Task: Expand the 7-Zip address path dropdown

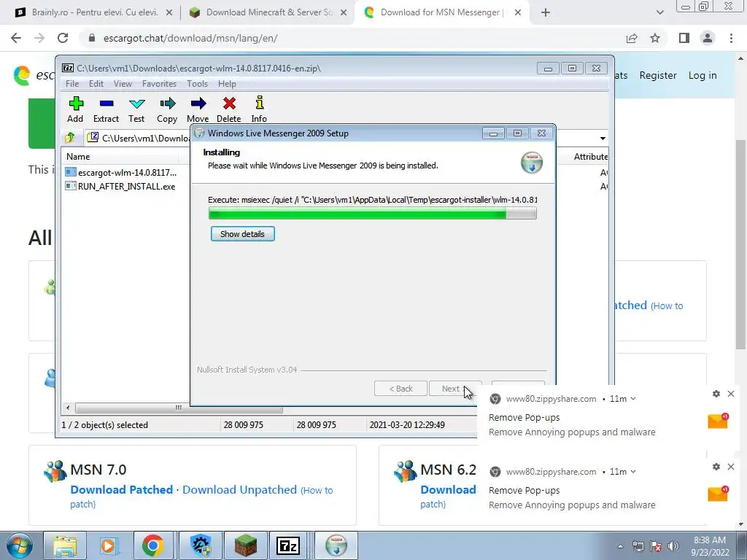Action: (603, 138)
